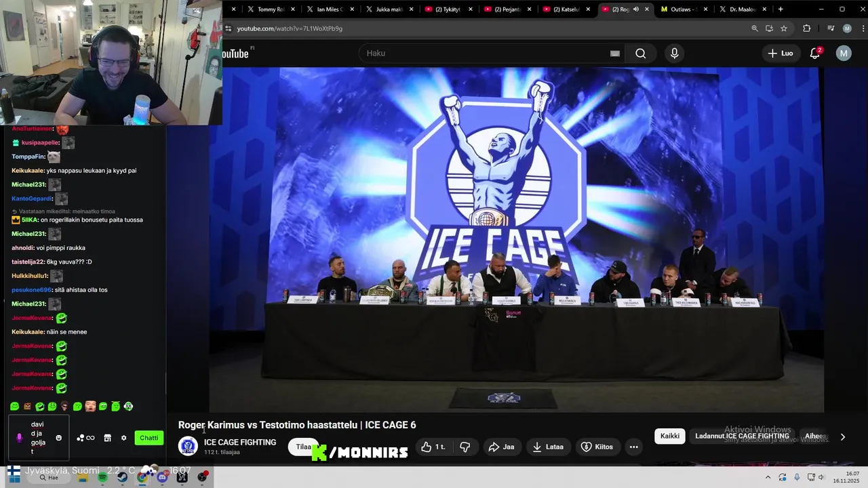Select the Kaikki filter chip

(x=670, y=436)
